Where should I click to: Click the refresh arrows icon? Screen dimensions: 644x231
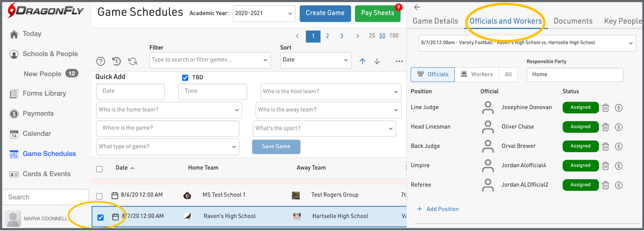coord(132,61)
